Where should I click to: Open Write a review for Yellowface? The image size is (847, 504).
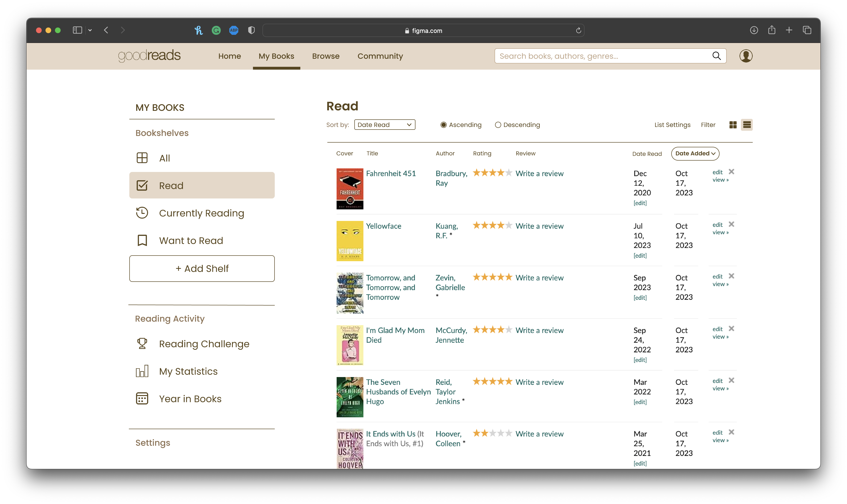pyautogui.click(x=539, y=226)
